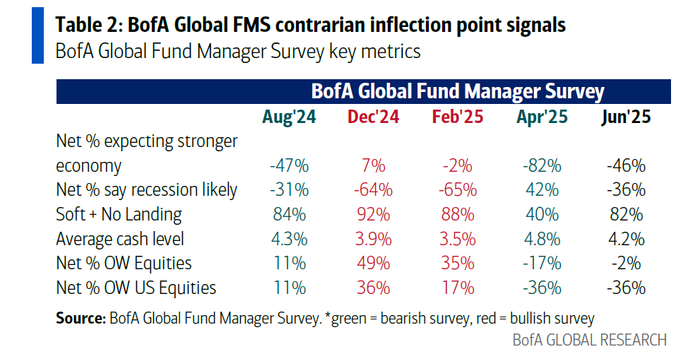Click the BofA GLOBAL RESEARCH watermark
Screen dimensions: 700x364
589,340
